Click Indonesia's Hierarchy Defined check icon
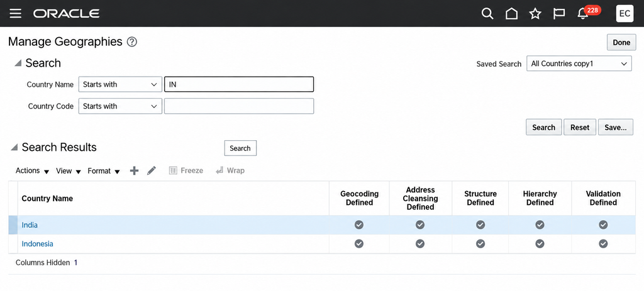The image size is (644, 291). 540,244
